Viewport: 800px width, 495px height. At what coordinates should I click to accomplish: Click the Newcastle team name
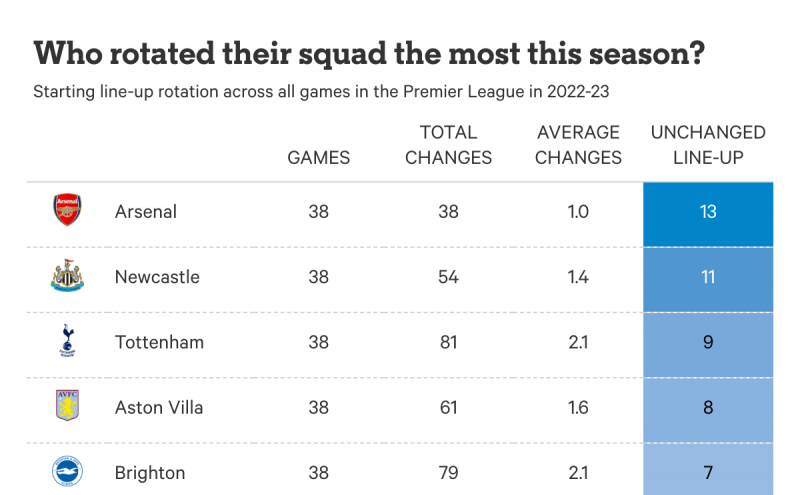coord(157,277)
